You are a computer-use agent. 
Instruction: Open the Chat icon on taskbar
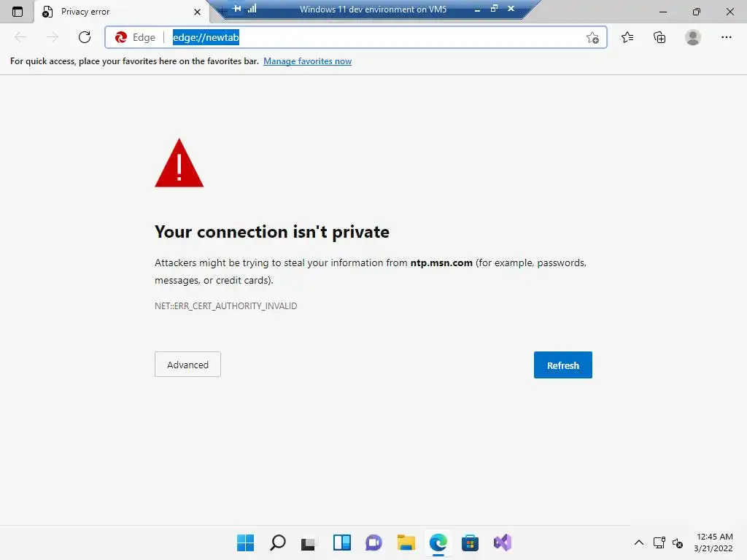tap(373, 542)
